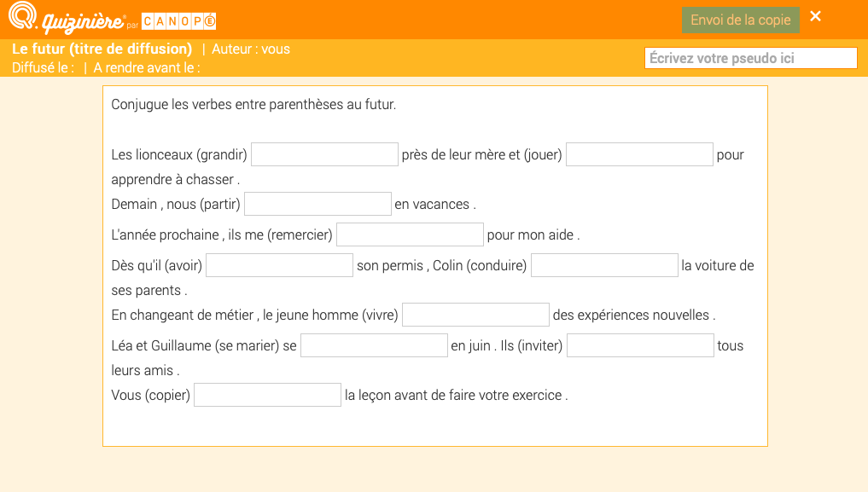Click the input following (avoir)

(279, 265)
